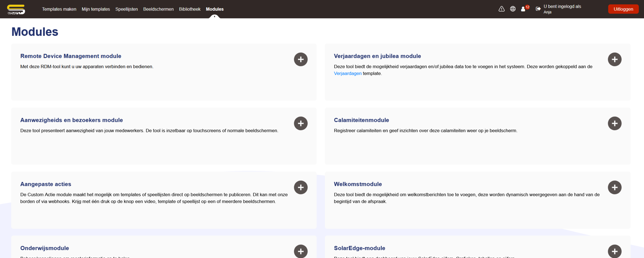Go to Templates maken menu

(59, 9)
